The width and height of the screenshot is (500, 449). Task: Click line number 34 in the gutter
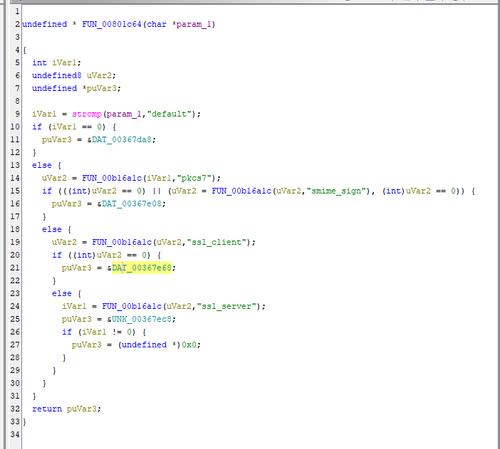[x=15, y=434]
